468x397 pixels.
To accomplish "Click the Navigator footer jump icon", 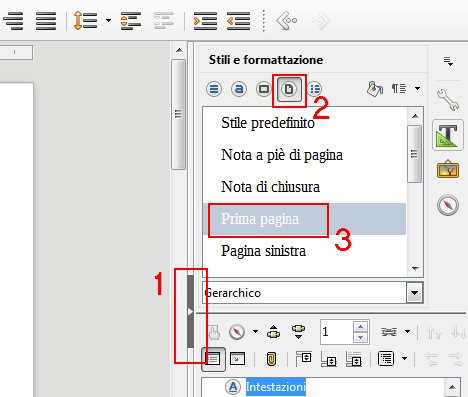I will 329,359.
